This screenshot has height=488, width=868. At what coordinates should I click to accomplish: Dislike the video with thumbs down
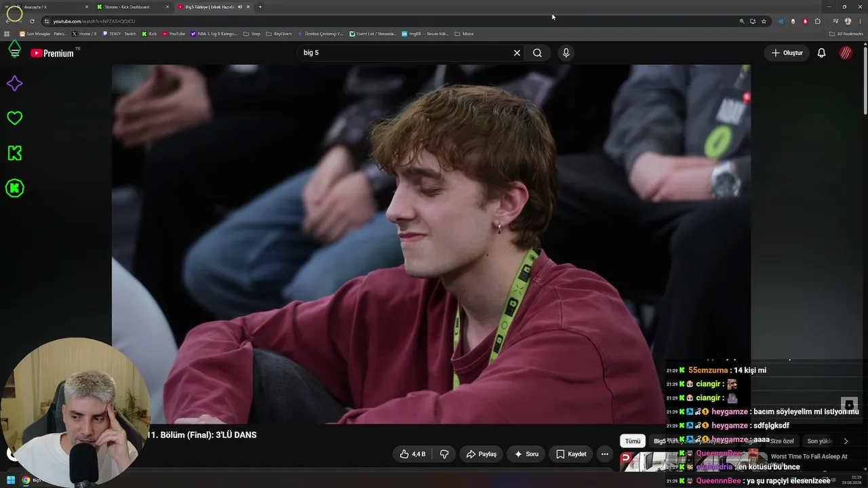[444, 454]
